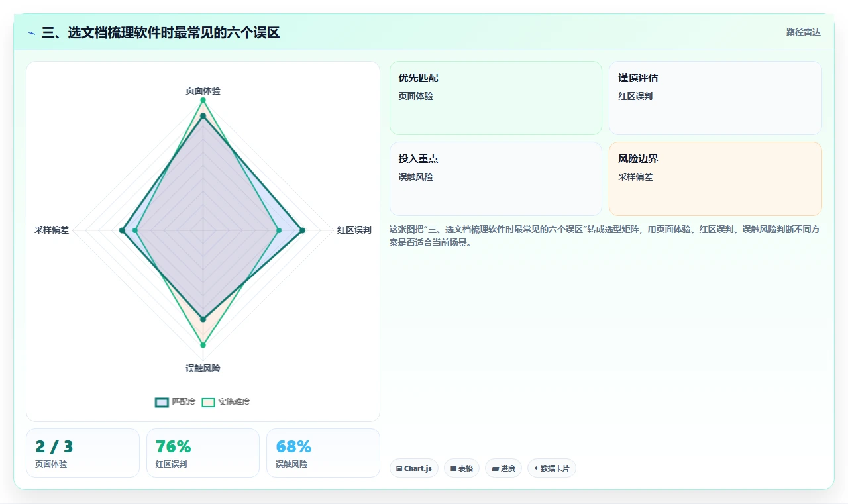Viewport: 848px width, 504px height.
Task: Select the dark 匹配度 data point on the 误触风险 axis
Action: tap(203, 319)
